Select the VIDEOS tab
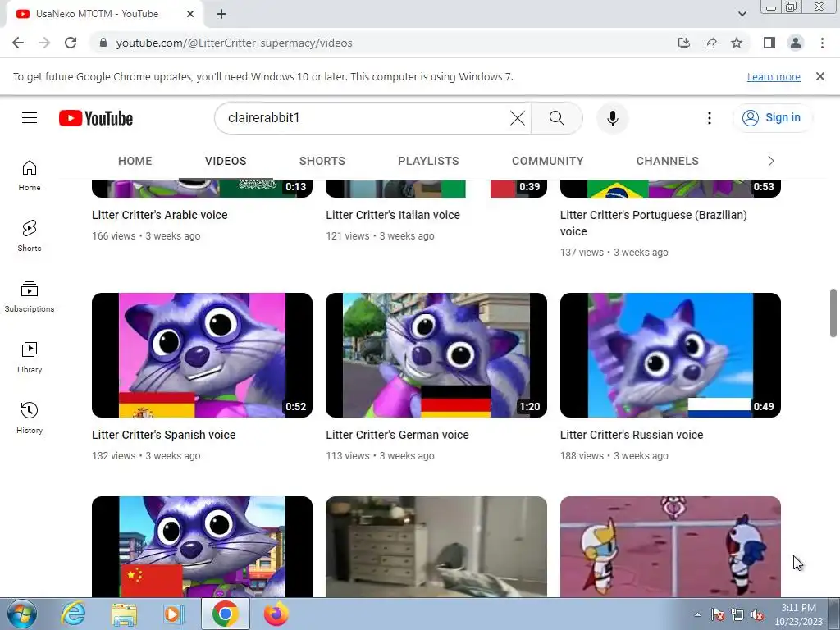840x630 pixels. click(226, 161)
